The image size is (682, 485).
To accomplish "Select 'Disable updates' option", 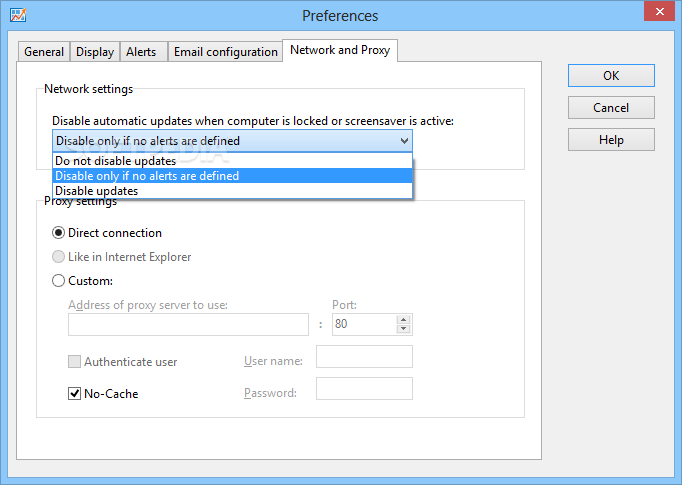I will [x=232, y=191].
